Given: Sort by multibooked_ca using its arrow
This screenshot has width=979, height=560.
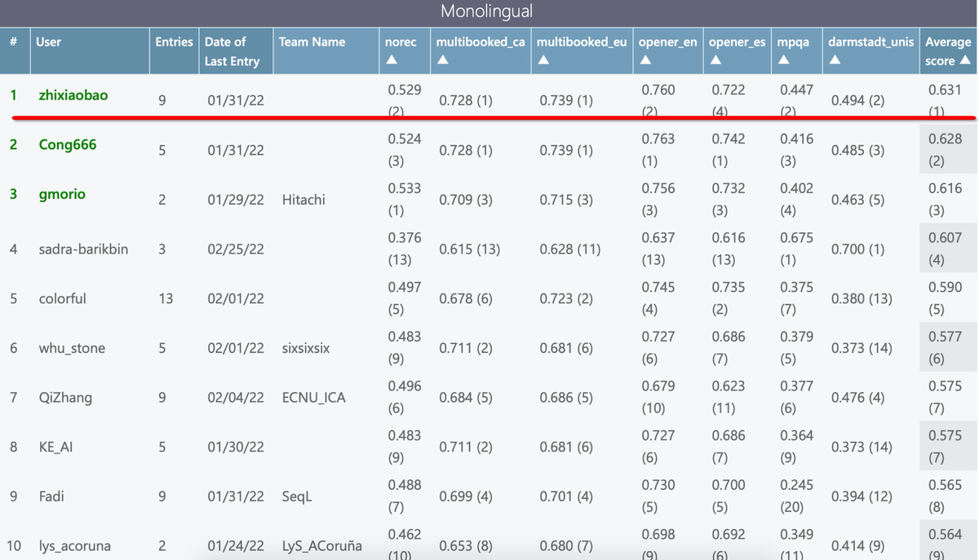Looking at the screenshot, I should point(443,60).
